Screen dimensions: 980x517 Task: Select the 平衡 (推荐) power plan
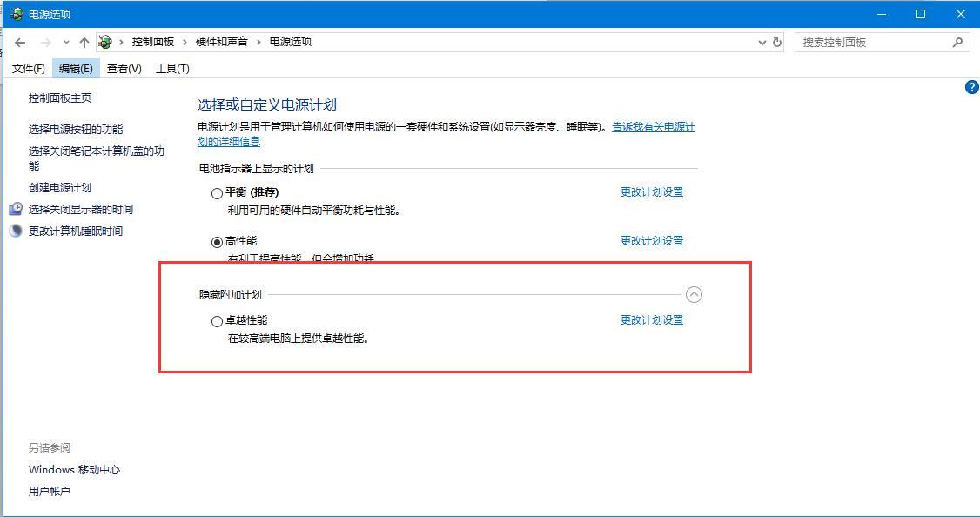point(217,192)
